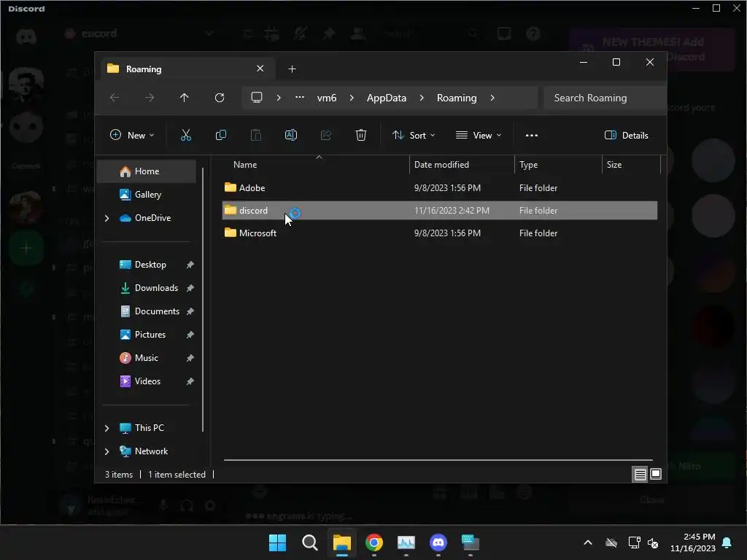Screen dimensions: 747x560
Task: Select the Adobe folder
Action: (x=439, y=187)
